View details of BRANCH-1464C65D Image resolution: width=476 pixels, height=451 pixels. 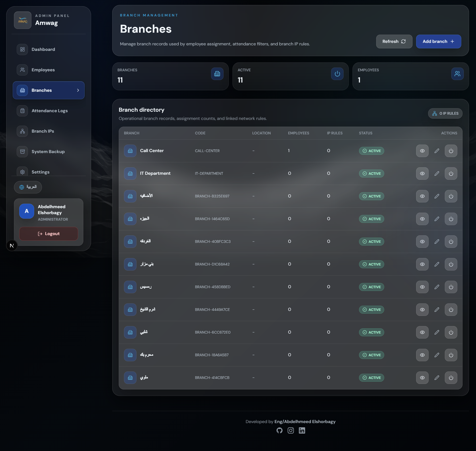pos(422,219)
